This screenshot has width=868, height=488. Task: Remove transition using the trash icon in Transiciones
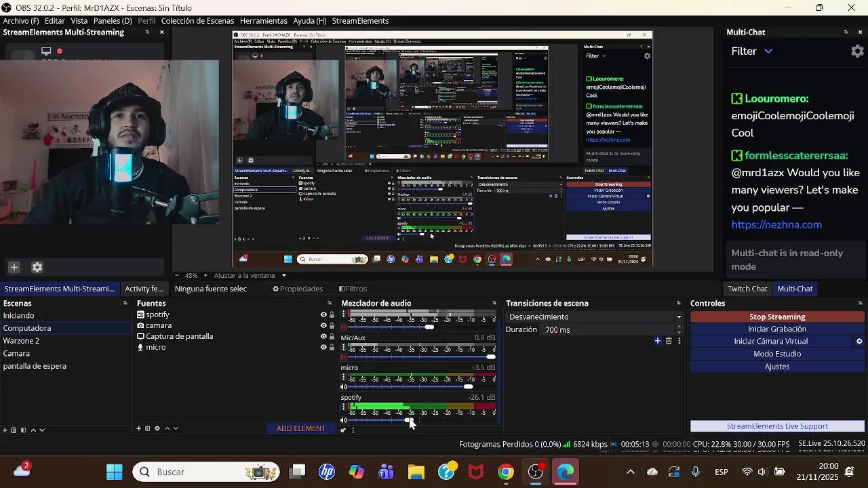(669, 341)
